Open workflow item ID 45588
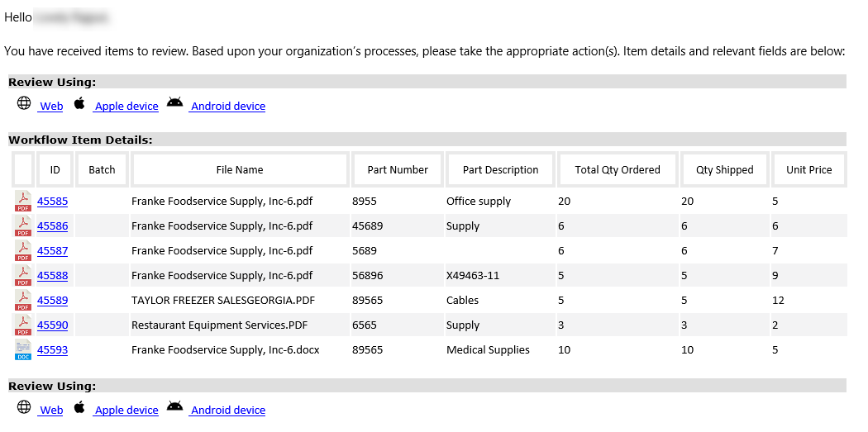The image size is (868, 432). (53, 276)
